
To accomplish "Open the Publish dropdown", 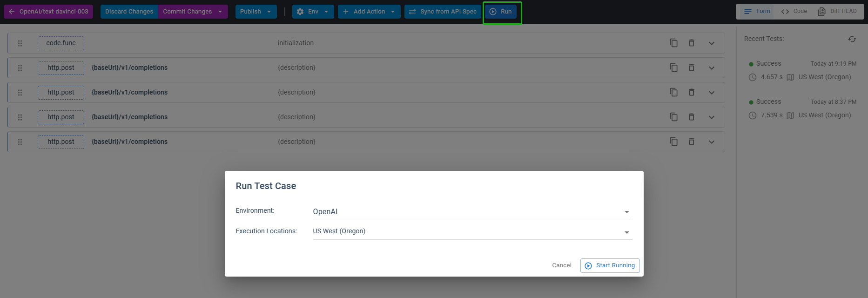I will pos(256,12).
